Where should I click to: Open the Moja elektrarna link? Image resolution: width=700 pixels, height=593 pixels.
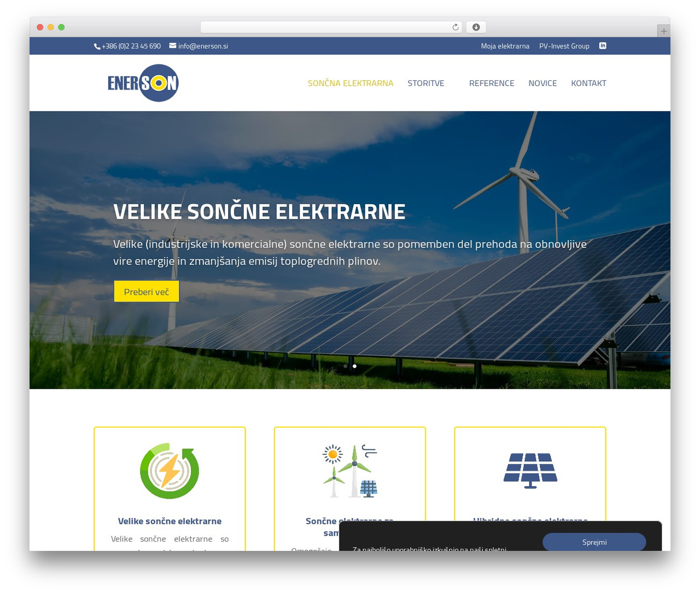point(505,46)
